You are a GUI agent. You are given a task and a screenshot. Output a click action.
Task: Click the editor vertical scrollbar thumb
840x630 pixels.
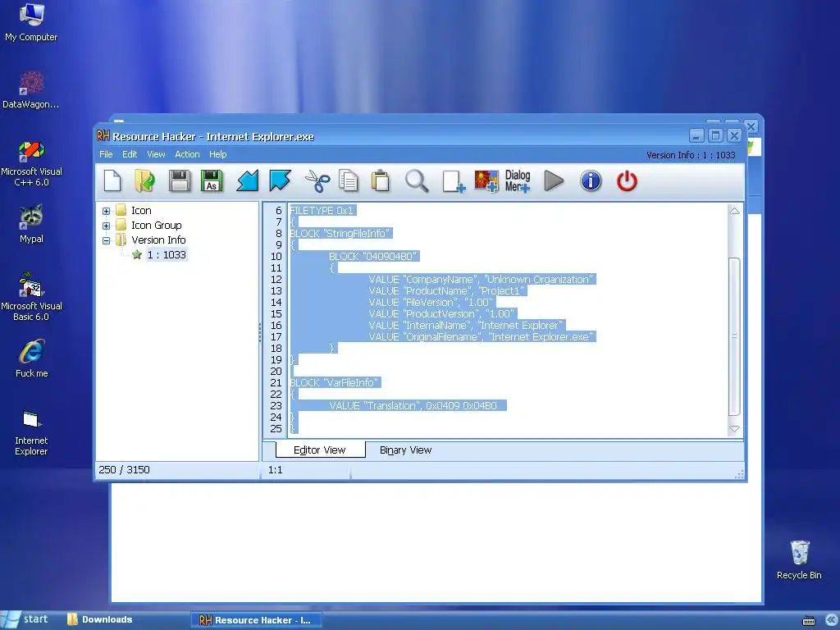coord(734,336)
